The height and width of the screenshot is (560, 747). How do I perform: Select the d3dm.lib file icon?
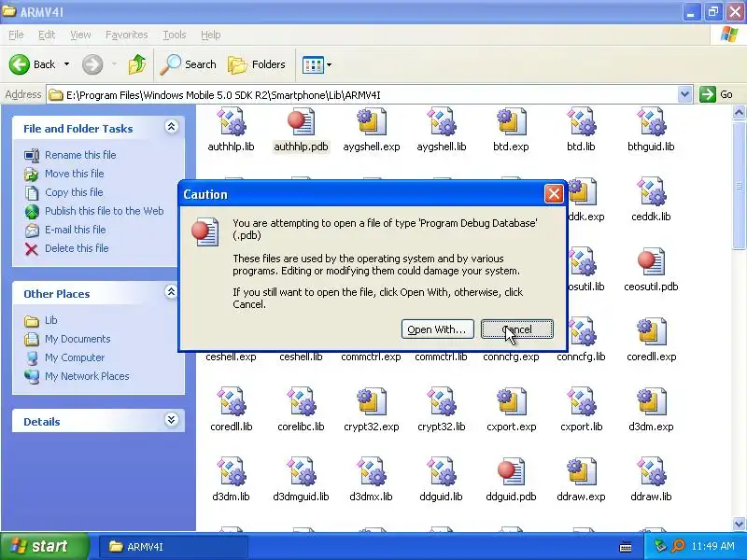point(231,472)
